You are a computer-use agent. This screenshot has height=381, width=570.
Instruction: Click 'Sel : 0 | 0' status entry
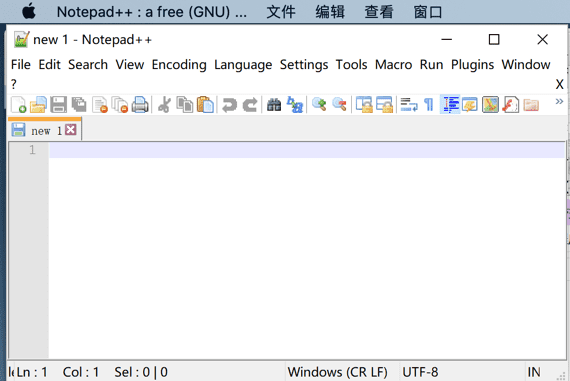[141, 372]
